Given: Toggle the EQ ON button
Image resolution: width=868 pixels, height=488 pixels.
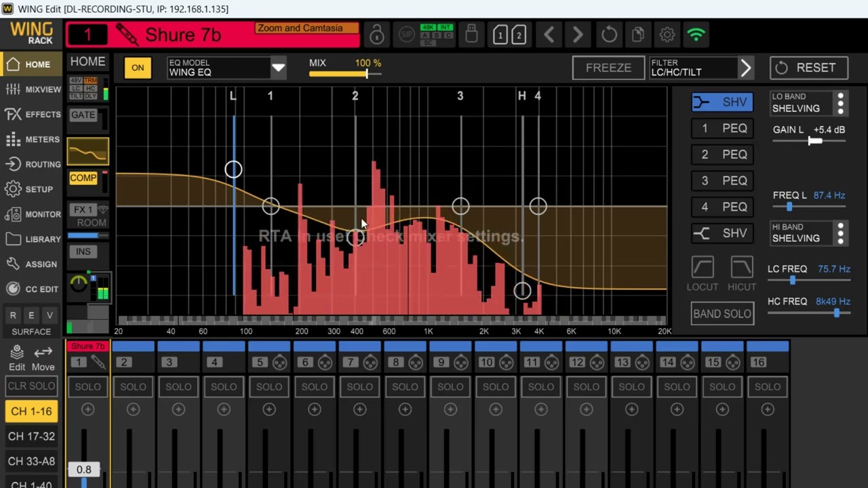Looking at the screenshot, I should coord(138,68).
